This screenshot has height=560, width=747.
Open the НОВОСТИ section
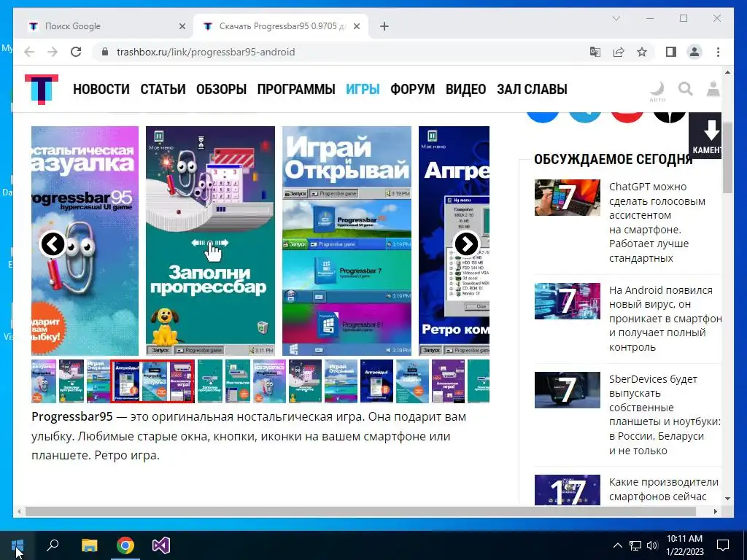101,89
